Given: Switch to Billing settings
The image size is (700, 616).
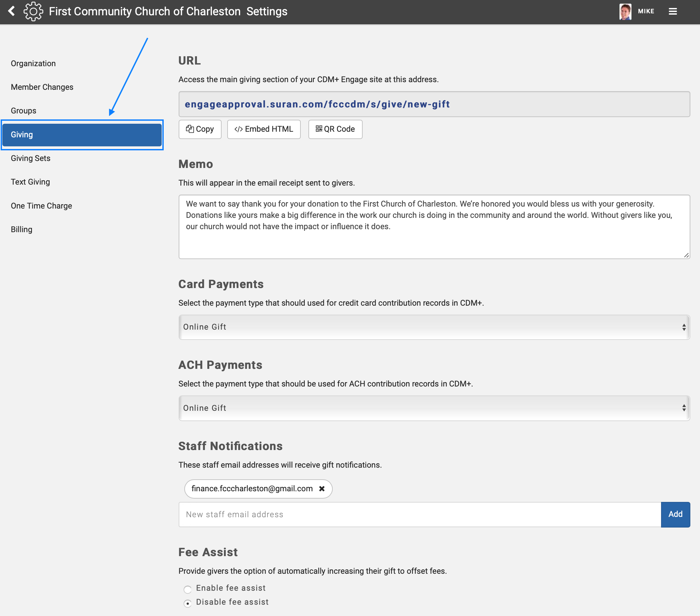Looking at the screenshot, I should [22, 230].
